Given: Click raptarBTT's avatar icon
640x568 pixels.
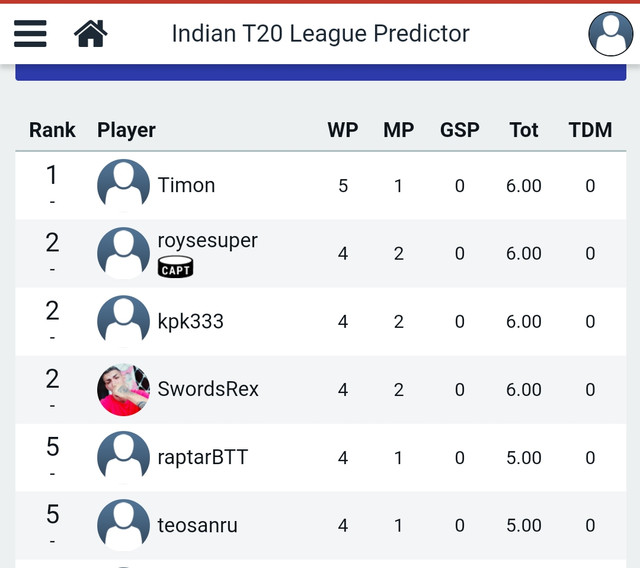Looking at the screenshot, I should [x=123, y=457].
